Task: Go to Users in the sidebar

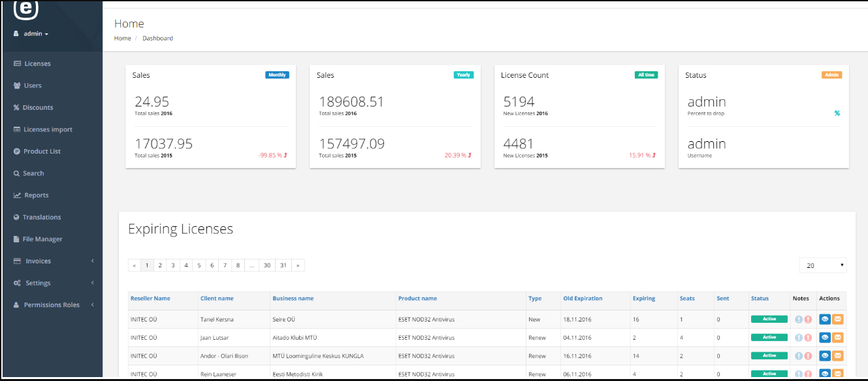Action: pyautogui.click(x=27, y=86)
